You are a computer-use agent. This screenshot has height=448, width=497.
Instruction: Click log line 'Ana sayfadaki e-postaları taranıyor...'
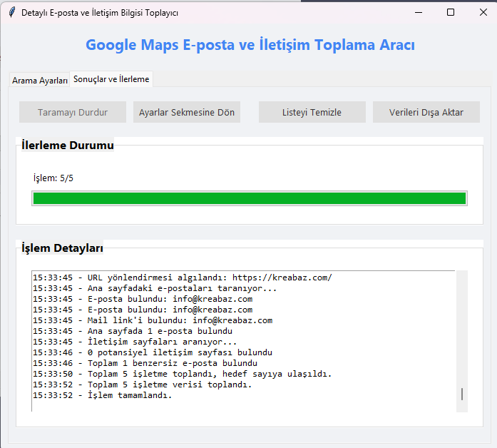pyautogui.click(x=155, y=288)
